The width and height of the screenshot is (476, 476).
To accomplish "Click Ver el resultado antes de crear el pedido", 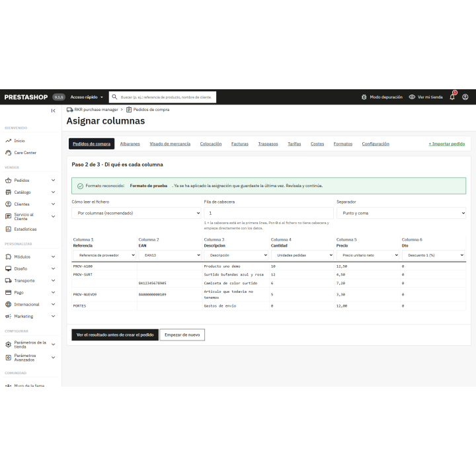I will point(115,335).
